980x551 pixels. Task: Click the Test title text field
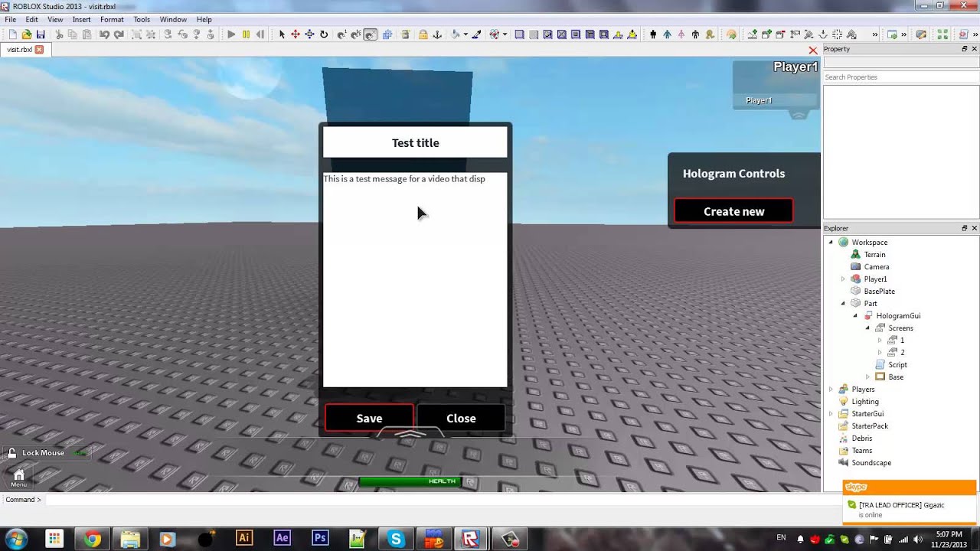415,142
